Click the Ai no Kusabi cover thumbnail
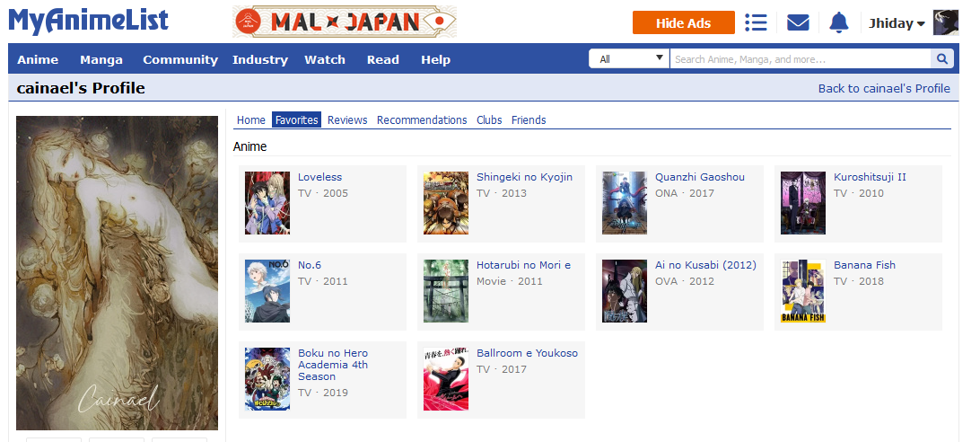Screen dimensions: 980x442 point(625,291)
